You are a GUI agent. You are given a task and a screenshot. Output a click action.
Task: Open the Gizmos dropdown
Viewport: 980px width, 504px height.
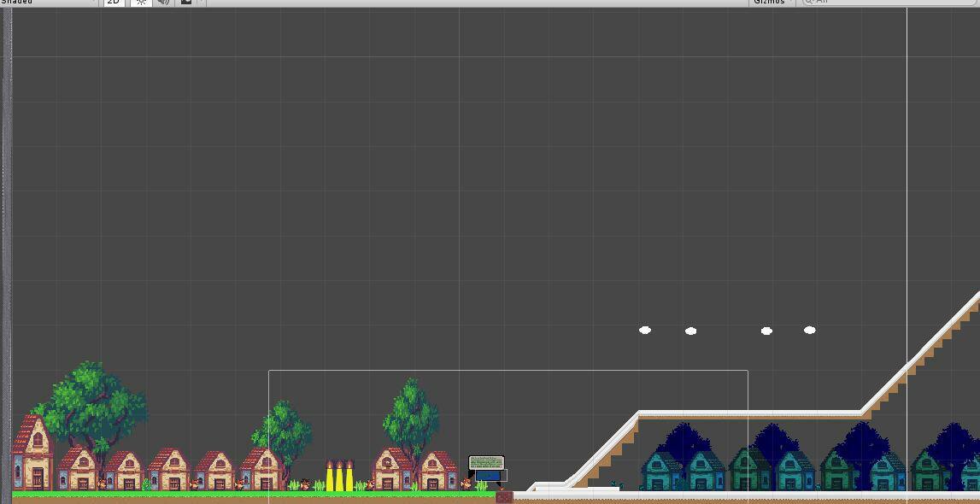tap(772, 2)
